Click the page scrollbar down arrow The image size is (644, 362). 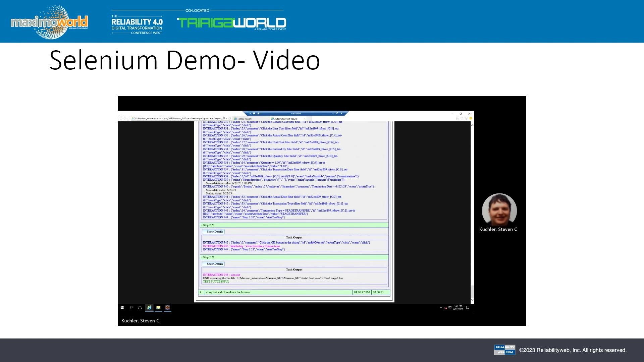pos(472,300)
